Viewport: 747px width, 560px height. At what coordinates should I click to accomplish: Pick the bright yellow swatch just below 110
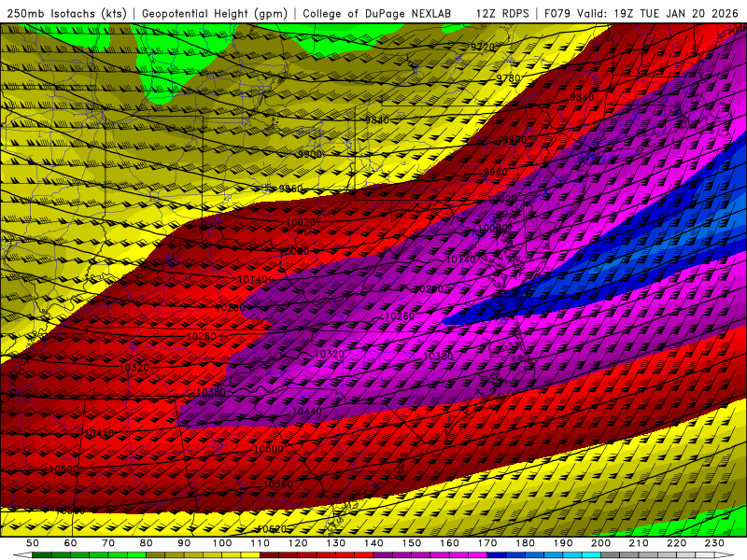coord(250,554)
